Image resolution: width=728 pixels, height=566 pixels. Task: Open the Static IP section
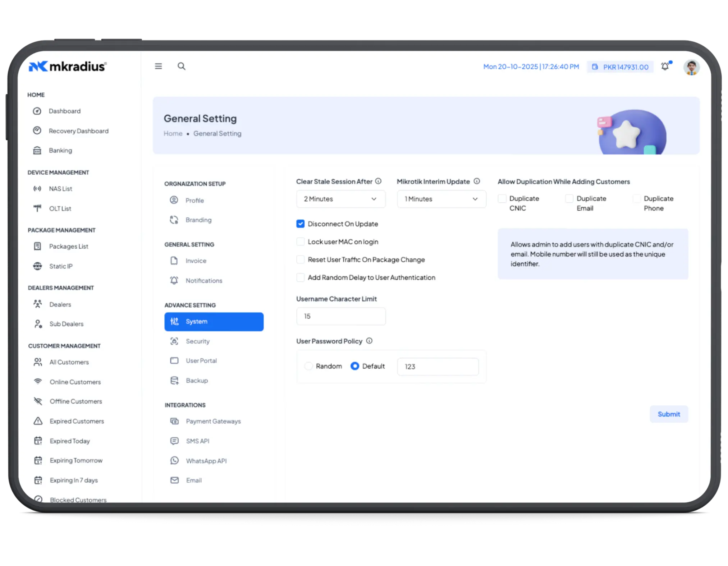pos(60,266)
